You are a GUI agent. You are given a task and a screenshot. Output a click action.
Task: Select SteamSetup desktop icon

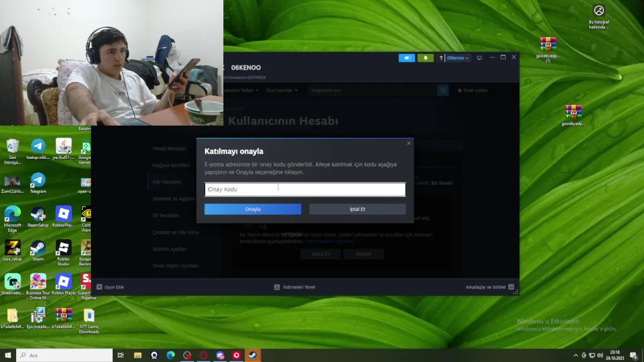pyautogui.click(x=38, y=217)
